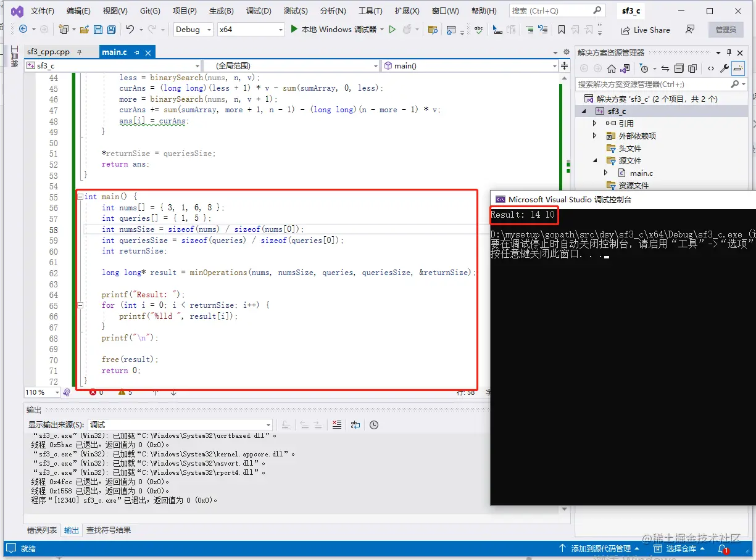Viewport: 756px width, 560px height.
Task: Switch to the 查找符号结果 tab
Action: 109,530
